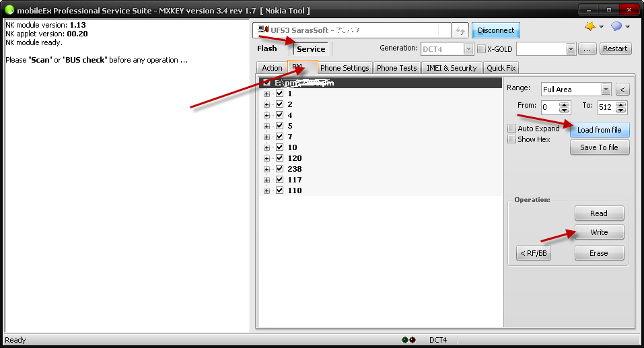This screenshot has width=644, height=348.
Task: Click the interface refresh arrows icon
Action: tap(460, 30)
